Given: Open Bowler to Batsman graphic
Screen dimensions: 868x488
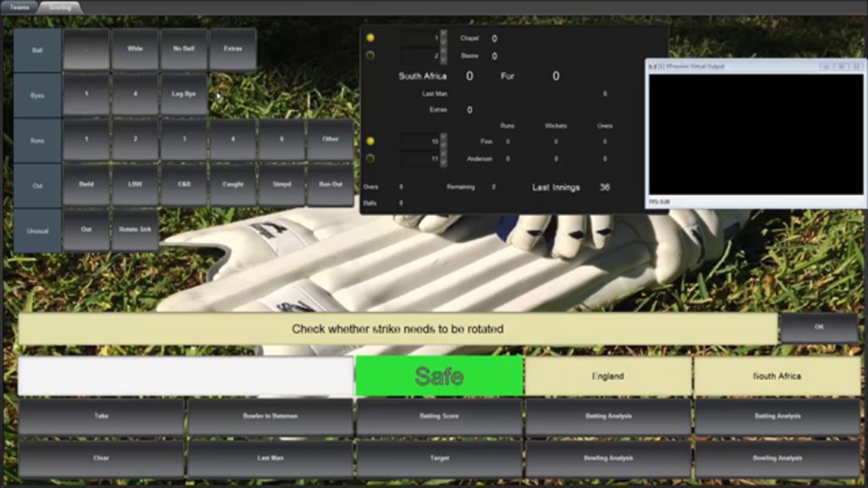Looking at the screenshot, I should tap(270, 416).
